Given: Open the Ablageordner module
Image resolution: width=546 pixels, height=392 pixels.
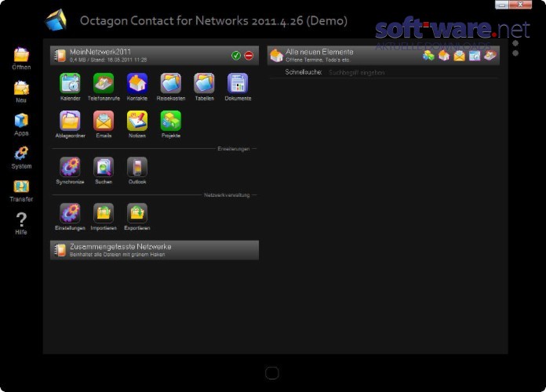Looking at the screenshot, I should click(70, 121).
